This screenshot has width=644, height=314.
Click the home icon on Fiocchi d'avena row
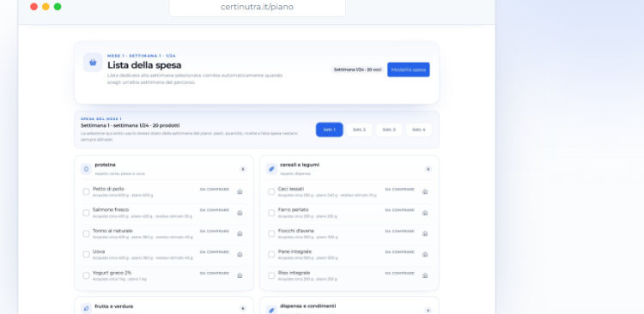[x=425, y=233]
